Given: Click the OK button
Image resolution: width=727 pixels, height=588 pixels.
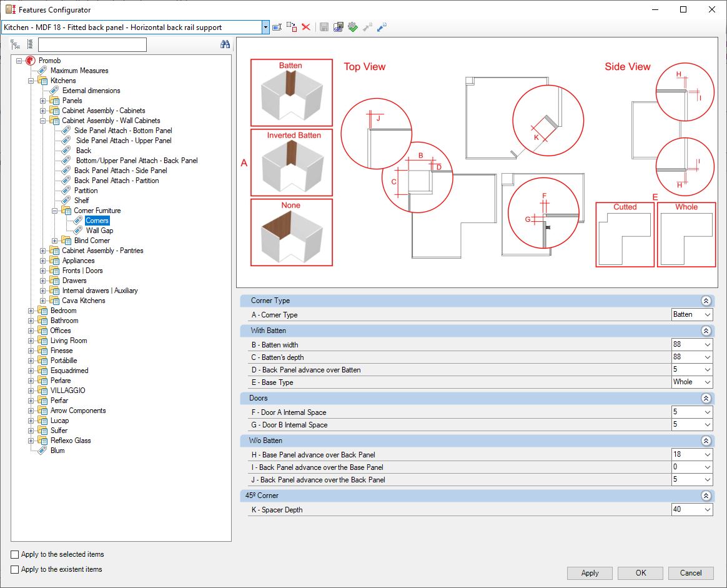Looking at the screenshot, I should coord(640,573).
